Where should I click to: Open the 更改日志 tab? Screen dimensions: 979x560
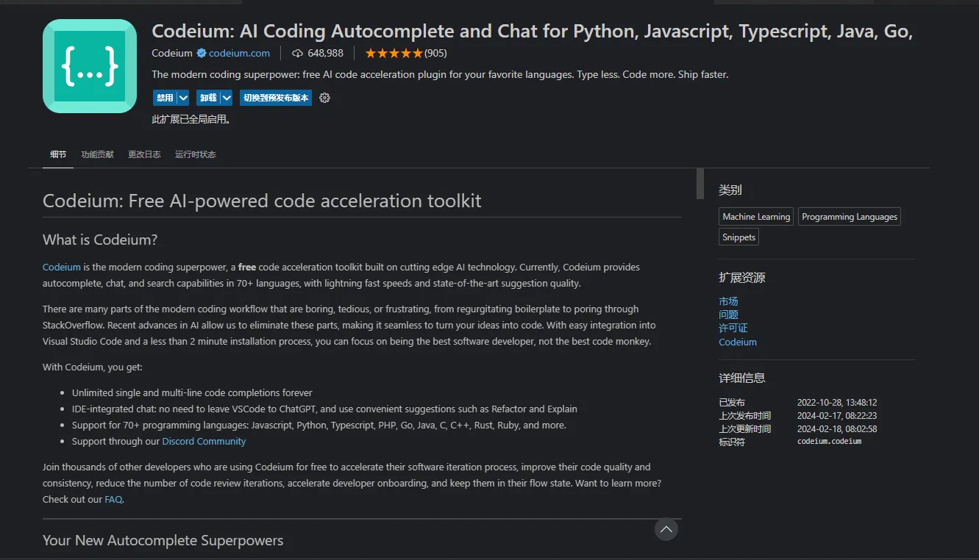144,154
